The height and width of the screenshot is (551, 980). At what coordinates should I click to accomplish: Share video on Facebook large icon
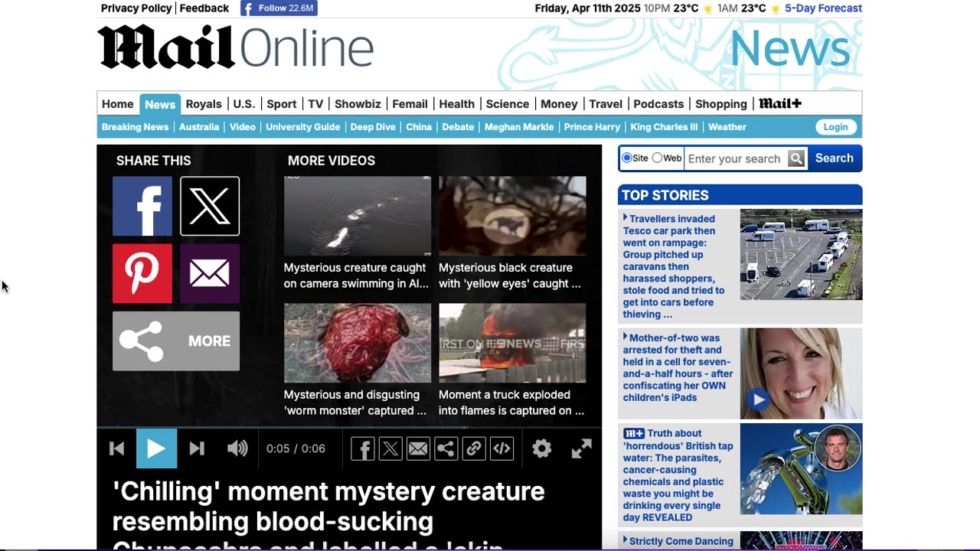coord(142,206)
